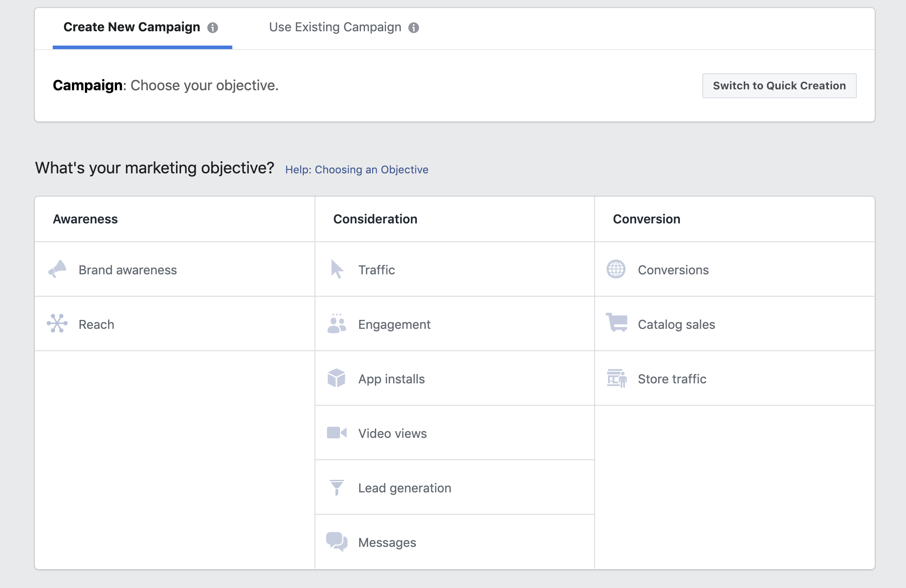Image resolution: width=906 pixels, height=588 pixels.
Task: Click the Lead generation funnel icon
Action: click(336, 487)
